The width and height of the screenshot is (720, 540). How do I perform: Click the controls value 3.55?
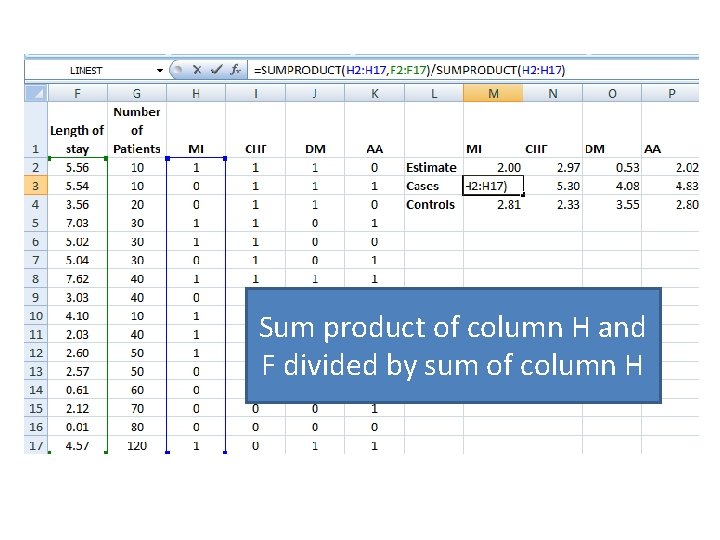tap(612, 205)
